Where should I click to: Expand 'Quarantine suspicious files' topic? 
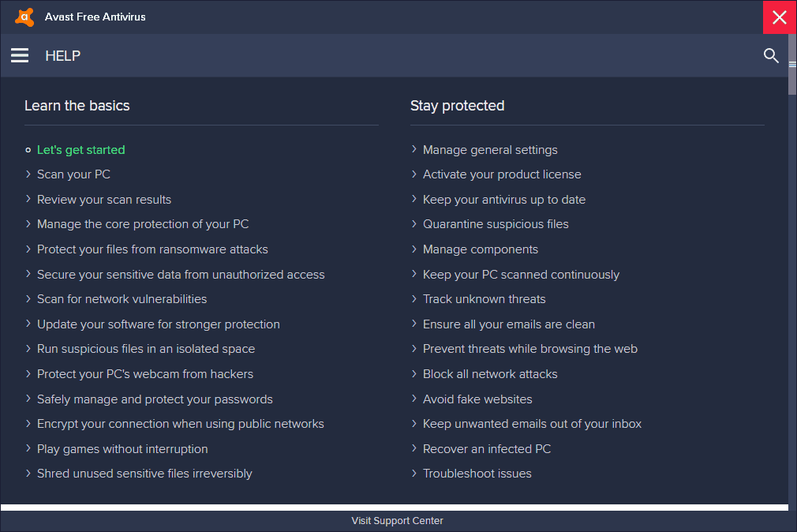pos(496,223)
